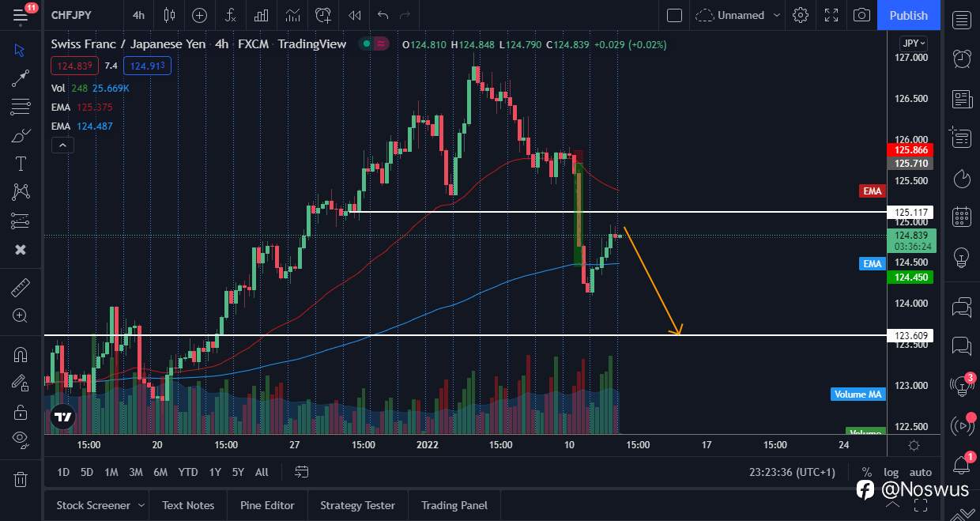
Task: Expand the JPY currency dropdown on price axis
Action: (x=911, y=43)
